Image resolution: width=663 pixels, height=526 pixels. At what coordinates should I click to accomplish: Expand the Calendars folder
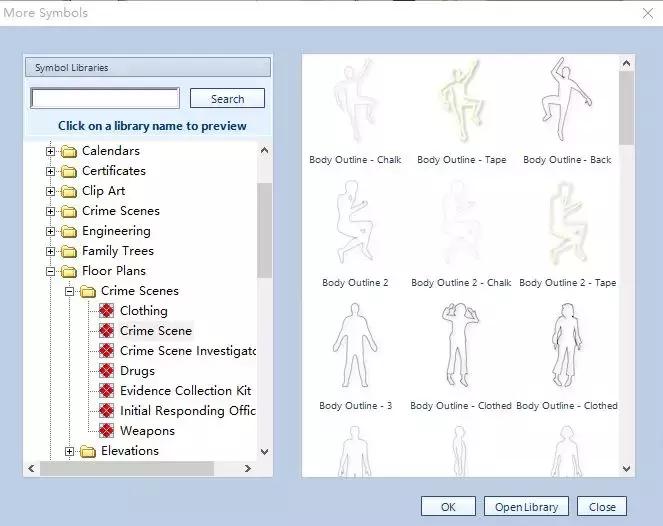(x=51, y=151)
